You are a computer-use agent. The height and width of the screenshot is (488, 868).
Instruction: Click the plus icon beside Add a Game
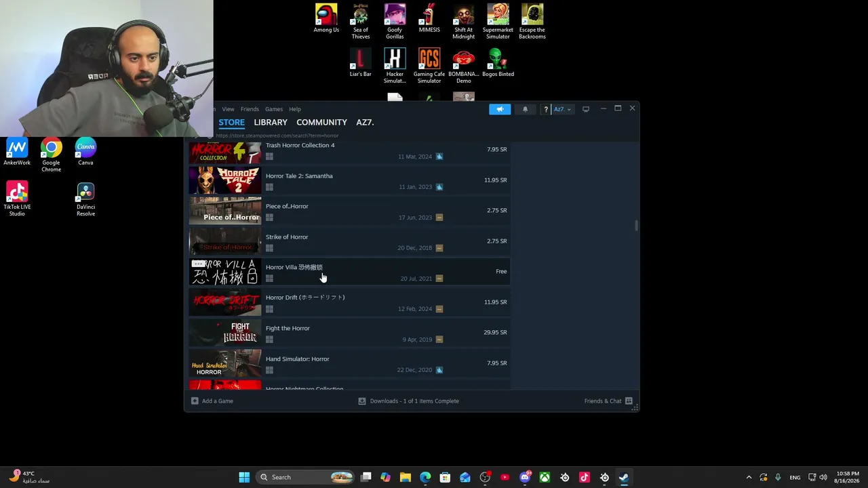195,401
